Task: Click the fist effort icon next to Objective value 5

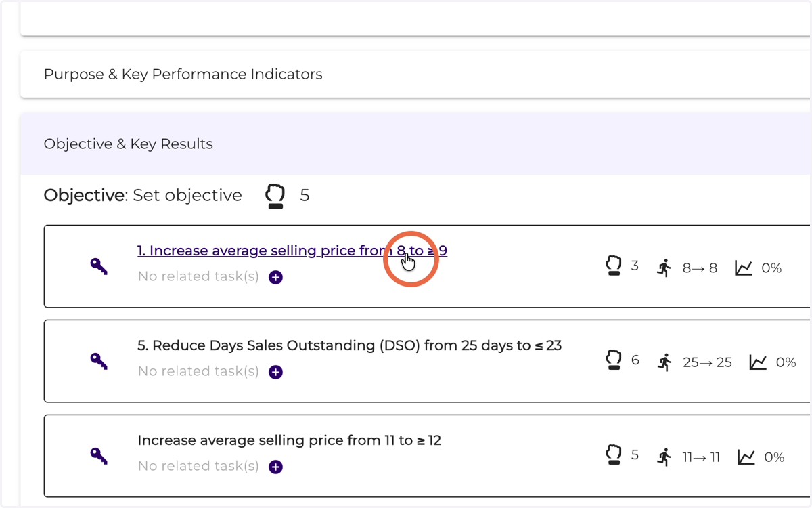Action: [x=275, y=196]
